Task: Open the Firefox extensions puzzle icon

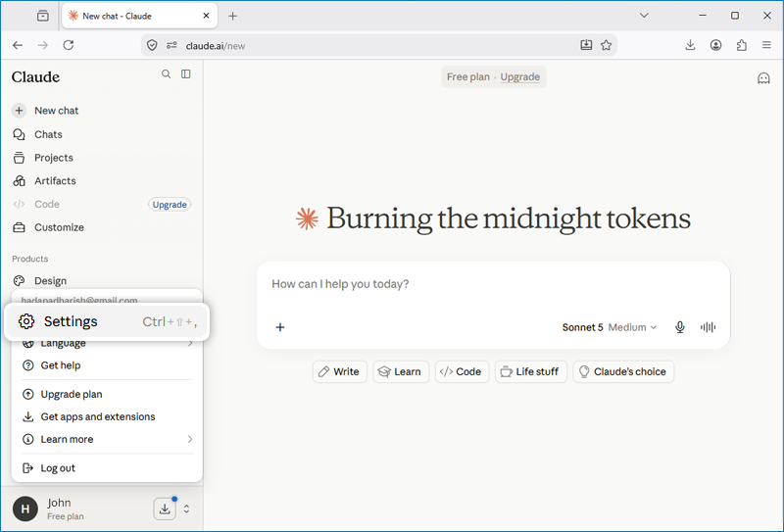Action: pos(742,45)
